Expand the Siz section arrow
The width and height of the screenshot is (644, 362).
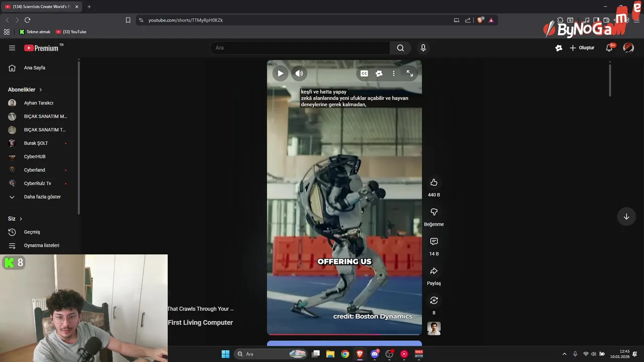coord(21,219)
